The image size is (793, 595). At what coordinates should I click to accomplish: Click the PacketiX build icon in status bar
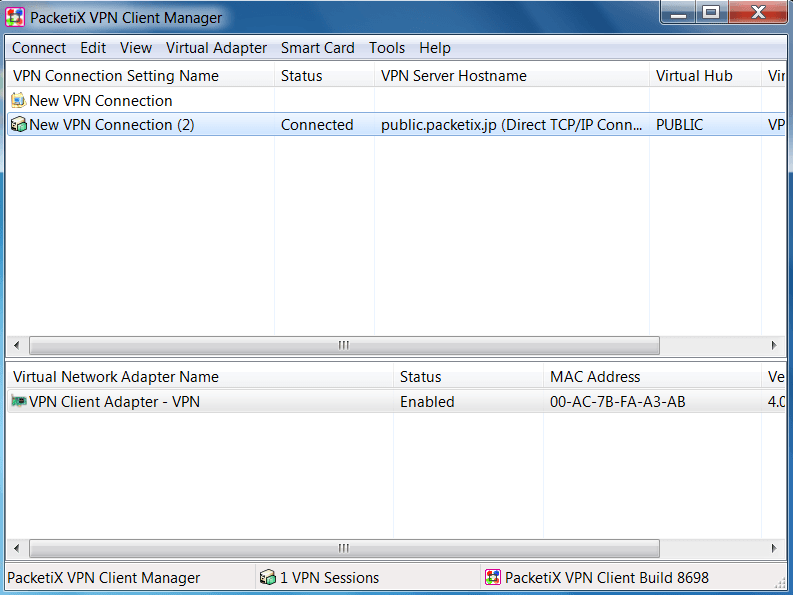493,577
